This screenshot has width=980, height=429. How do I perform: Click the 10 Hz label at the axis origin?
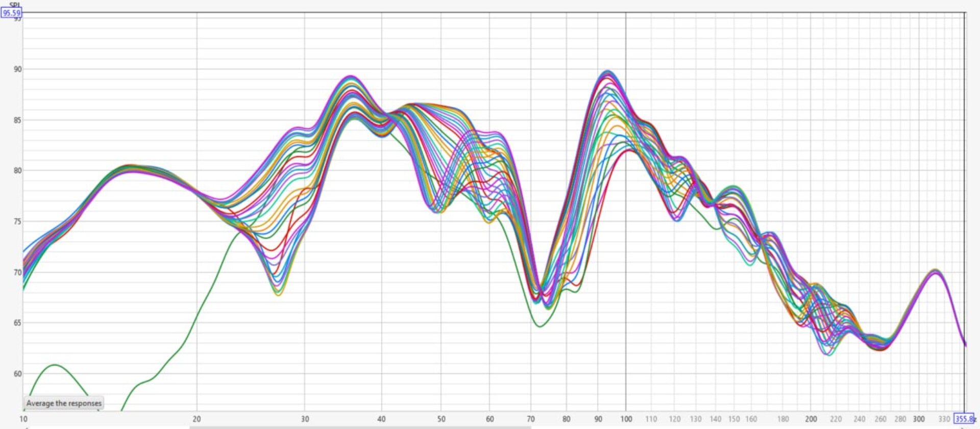point(23,419)
